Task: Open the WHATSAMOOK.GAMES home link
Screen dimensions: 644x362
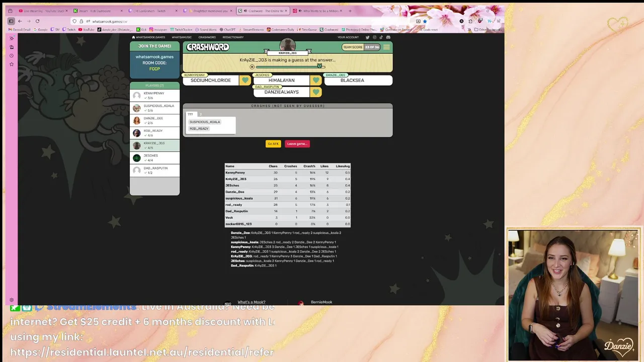Action: coord(148,37)
